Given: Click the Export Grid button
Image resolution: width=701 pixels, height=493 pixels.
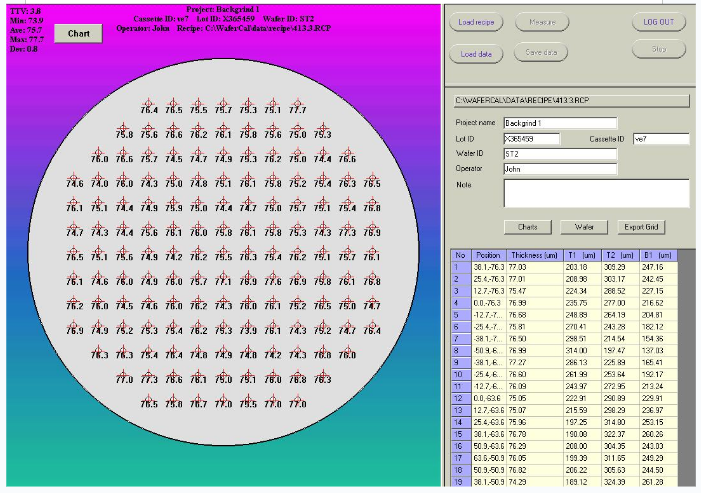Looking at the screenshot, I should coord(640,227).
